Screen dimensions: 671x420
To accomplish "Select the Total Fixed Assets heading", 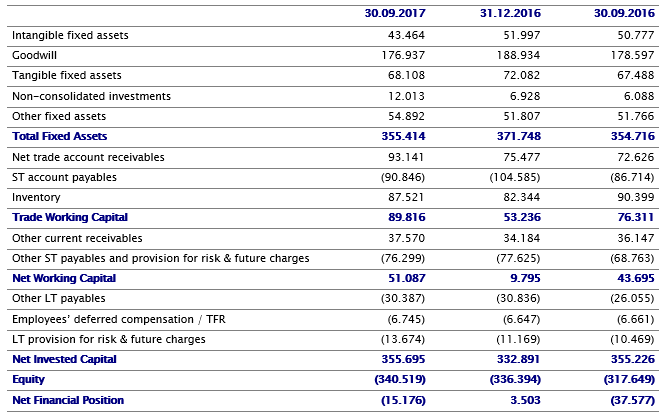I will click(x=59, y=136).
